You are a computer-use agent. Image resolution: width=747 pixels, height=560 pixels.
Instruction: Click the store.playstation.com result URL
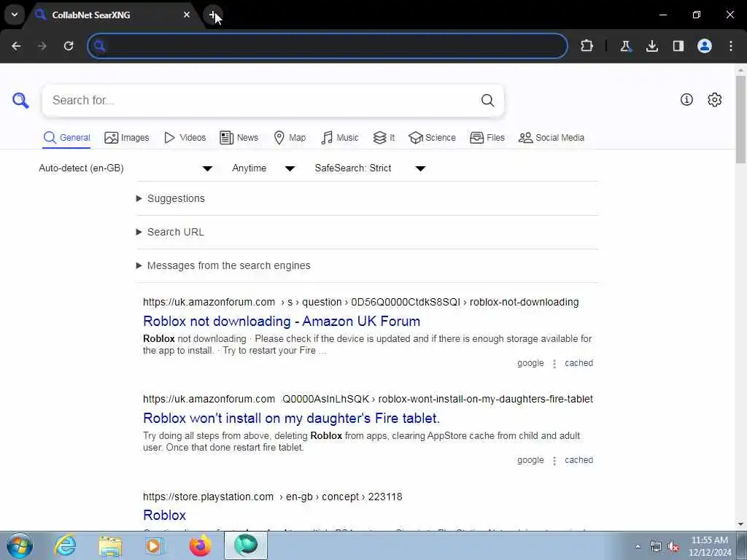[x=273, y=497]
